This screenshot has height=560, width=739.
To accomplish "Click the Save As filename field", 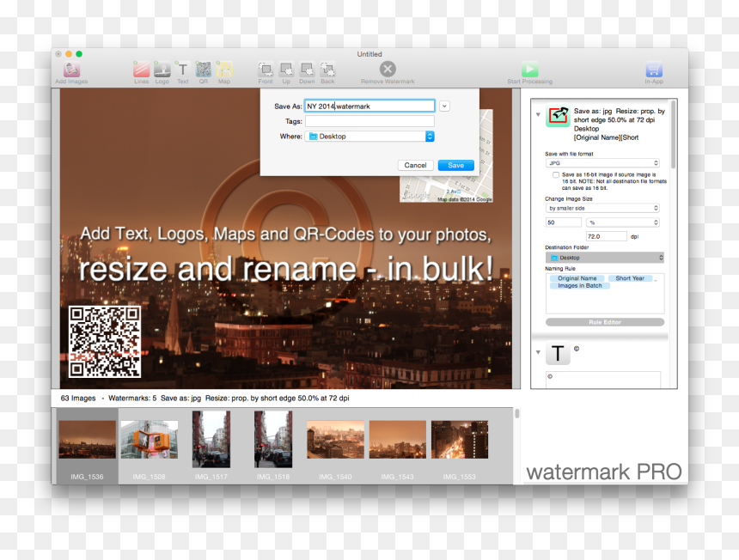I will pyautogui.click(x=370, y=106).
